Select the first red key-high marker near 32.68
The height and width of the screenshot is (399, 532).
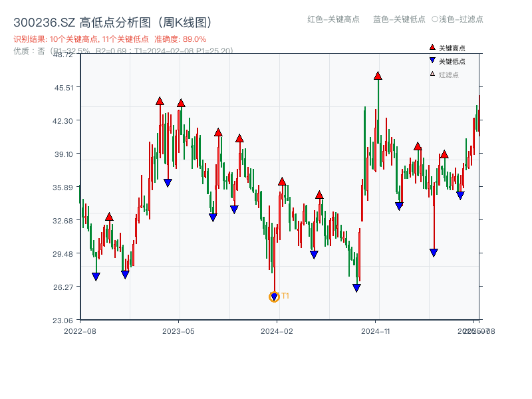[x=109, y=217]
